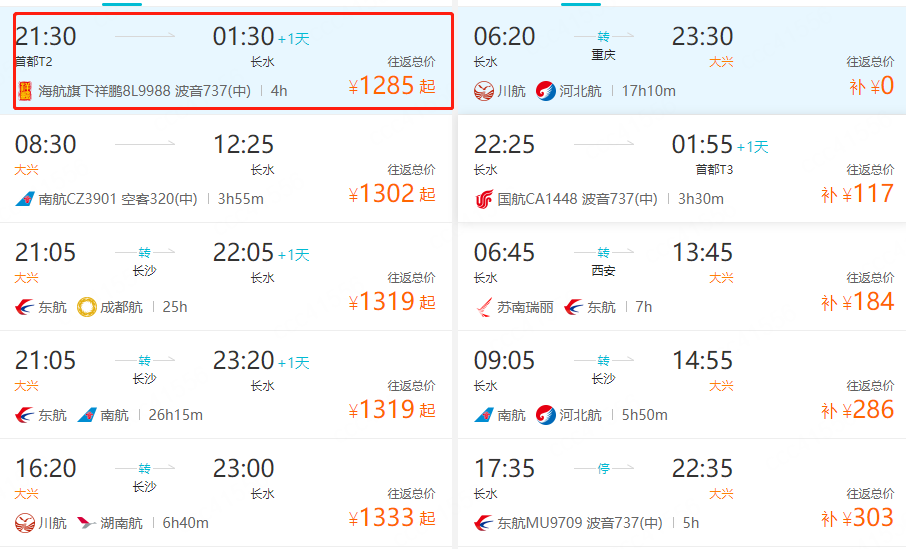Image resolution: width=906 pixels, height=549 pixels.
Task: Click the 补¥184 price on 西安 transfer flight
Action: [x=857, y=302]
